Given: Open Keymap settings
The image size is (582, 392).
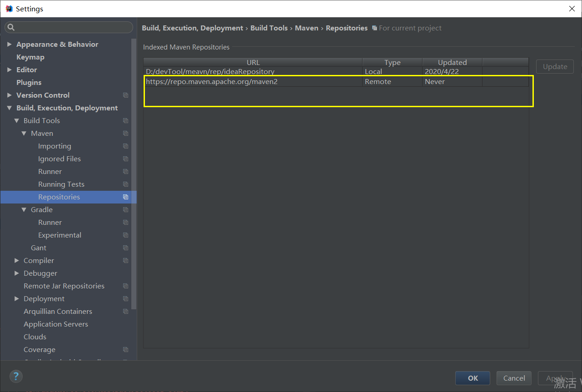Looking at the screenshot, I should [x=30, y=57].
